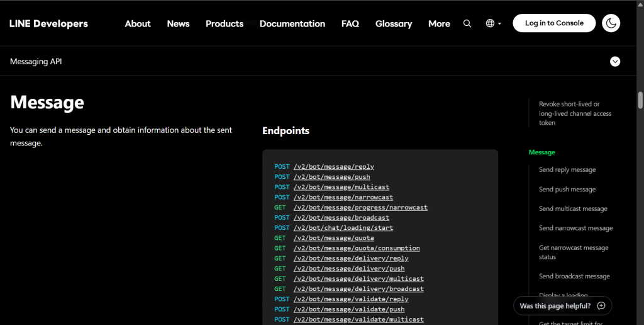The width and height of the screenshot is (644, 325).
Task: Jump to Send reply message section
Action: tap(567, 169)
